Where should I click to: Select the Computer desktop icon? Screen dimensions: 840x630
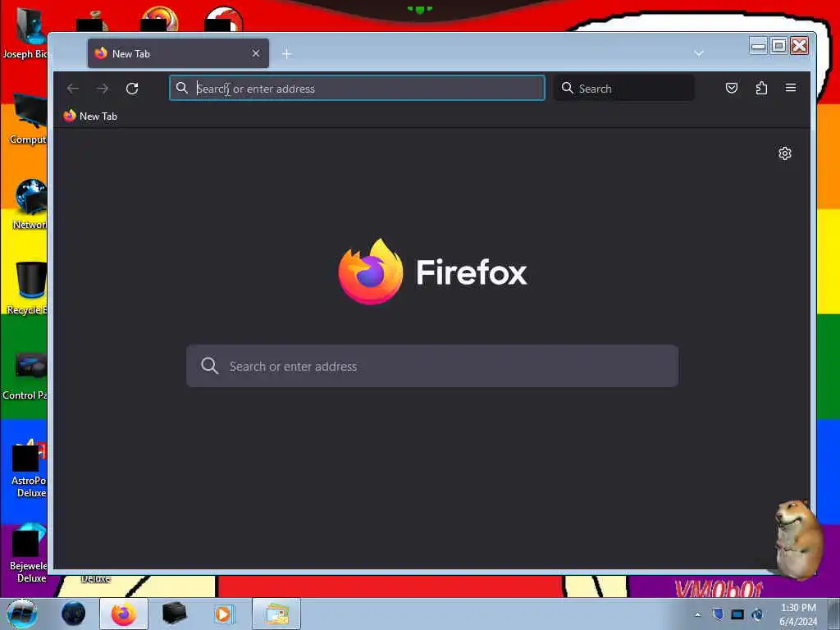(x=28, y=119)
